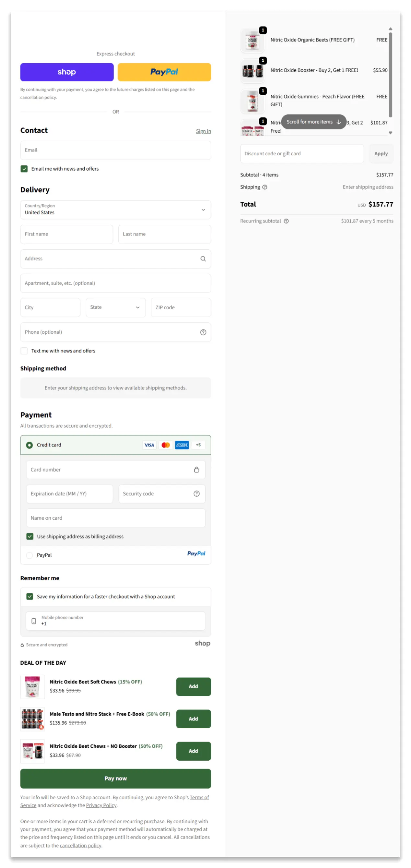Click the address search magnifier icon
Image resolution: width=411 pixels, height=868 pixels.
click(203, 259)
